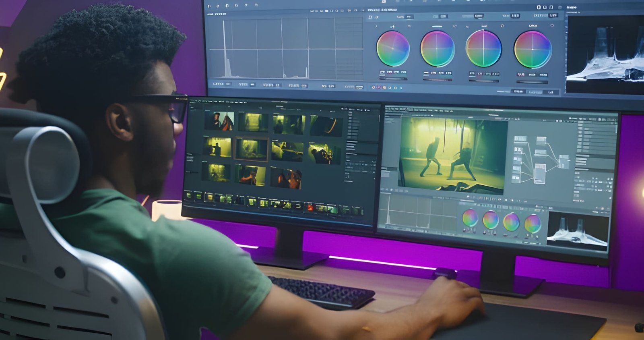This screenshot has width=644, height=340.
Task: Select the top-left node in the node graph
Action: coord(520,139)
